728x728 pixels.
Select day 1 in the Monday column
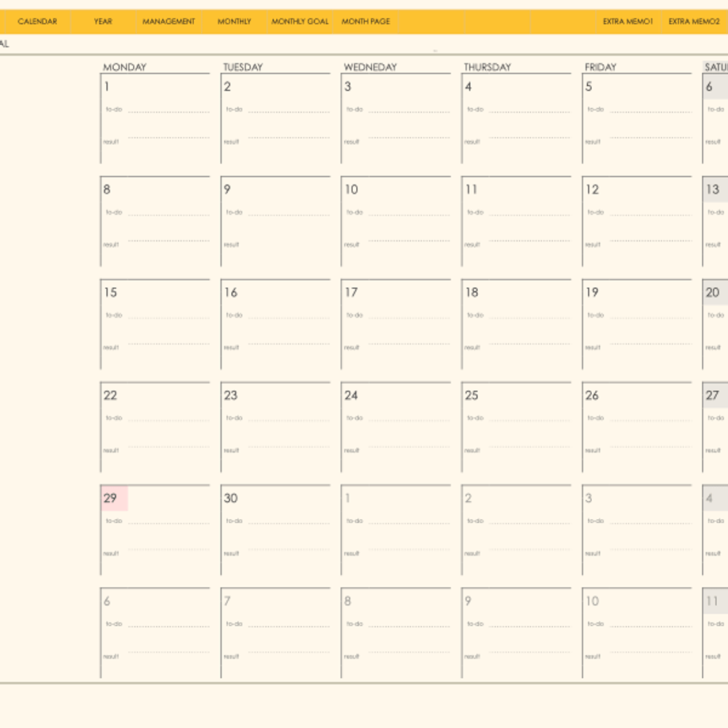pos(107,86)
